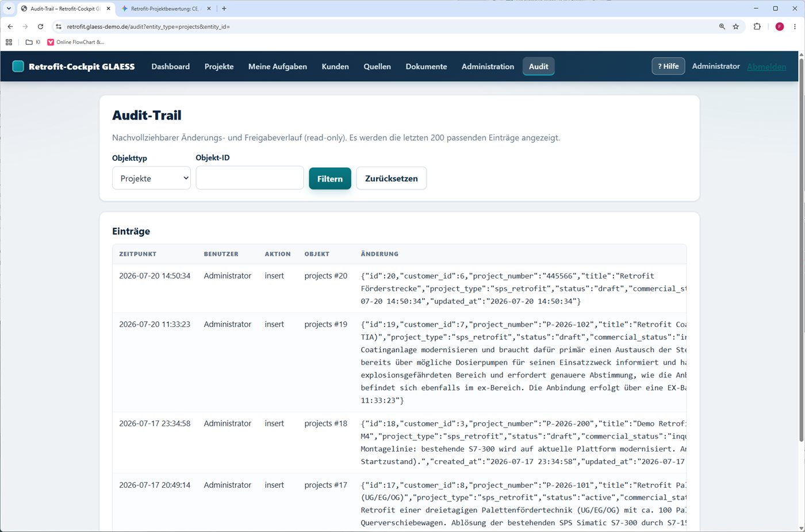The height and width of the screenshot is (532, 805).
Task: Go back using the browser back arrow
Action: (x=10, y=26)
